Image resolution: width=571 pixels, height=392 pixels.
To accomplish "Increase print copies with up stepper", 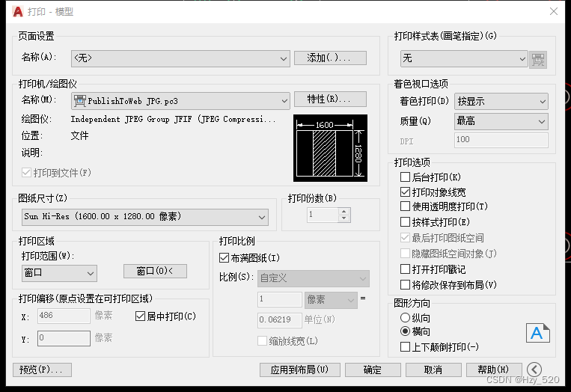I will [343, 211].
